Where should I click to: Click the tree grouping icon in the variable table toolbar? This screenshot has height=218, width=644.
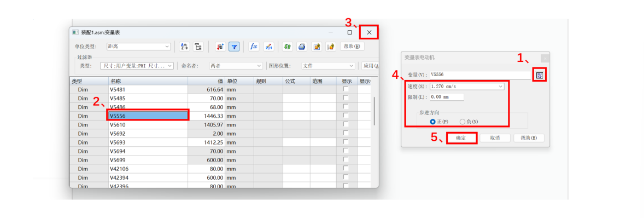click(x=198, y=47)
